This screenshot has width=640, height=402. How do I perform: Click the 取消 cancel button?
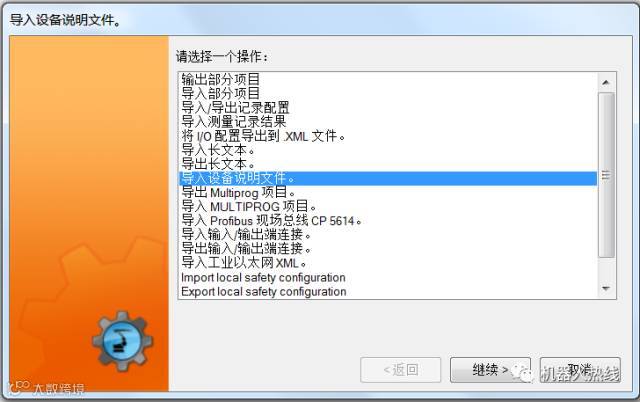click(x=580, y=370)
